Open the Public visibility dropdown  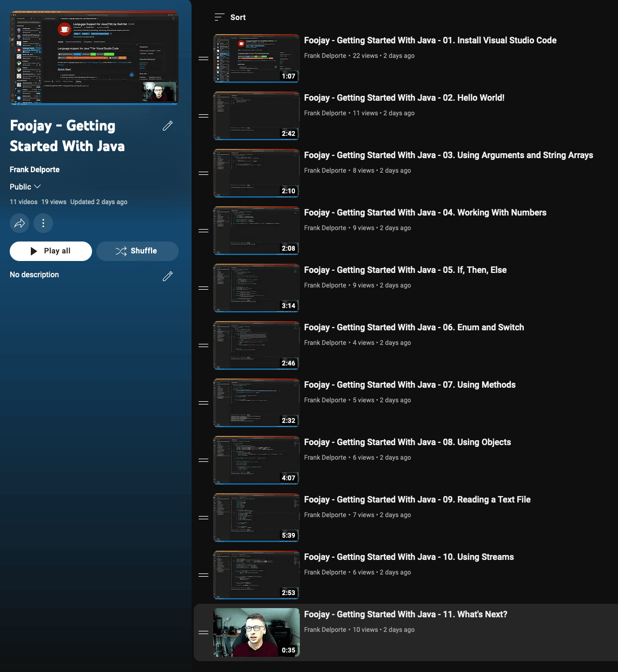(x=25, y=187)
